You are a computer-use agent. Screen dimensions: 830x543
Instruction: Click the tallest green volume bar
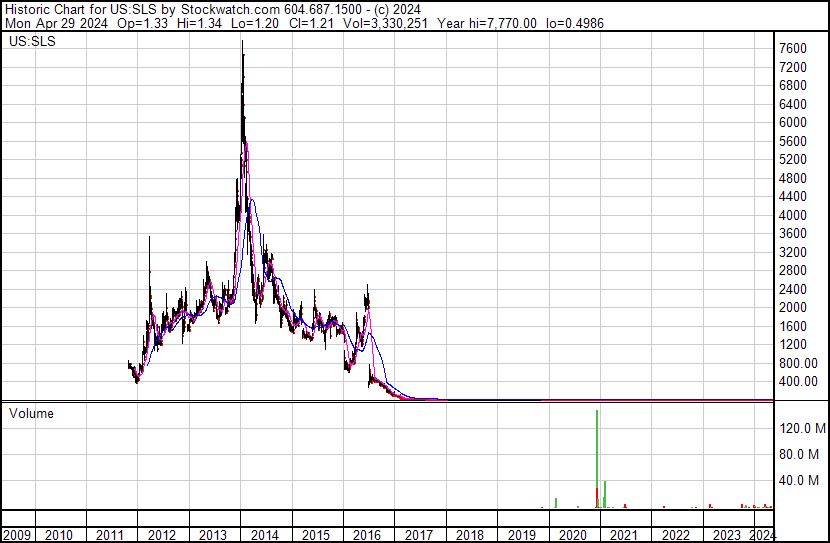coord(597,458)
